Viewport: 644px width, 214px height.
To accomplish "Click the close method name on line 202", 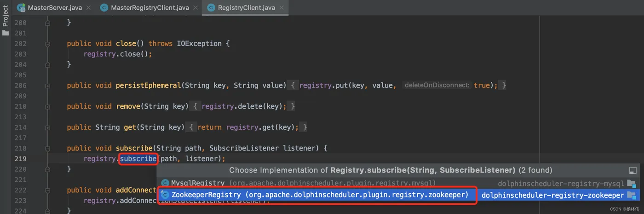I will [x=126, y=44].
